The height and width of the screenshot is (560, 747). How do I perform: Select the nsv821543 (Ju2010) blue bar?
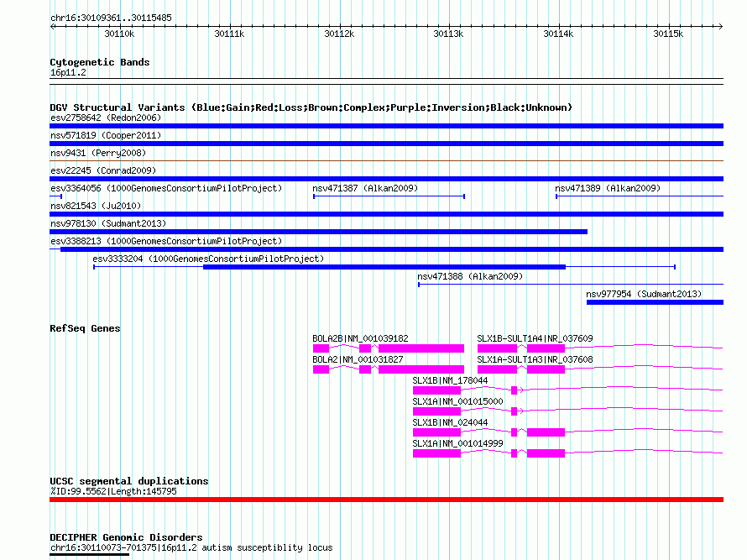(386, 214)
